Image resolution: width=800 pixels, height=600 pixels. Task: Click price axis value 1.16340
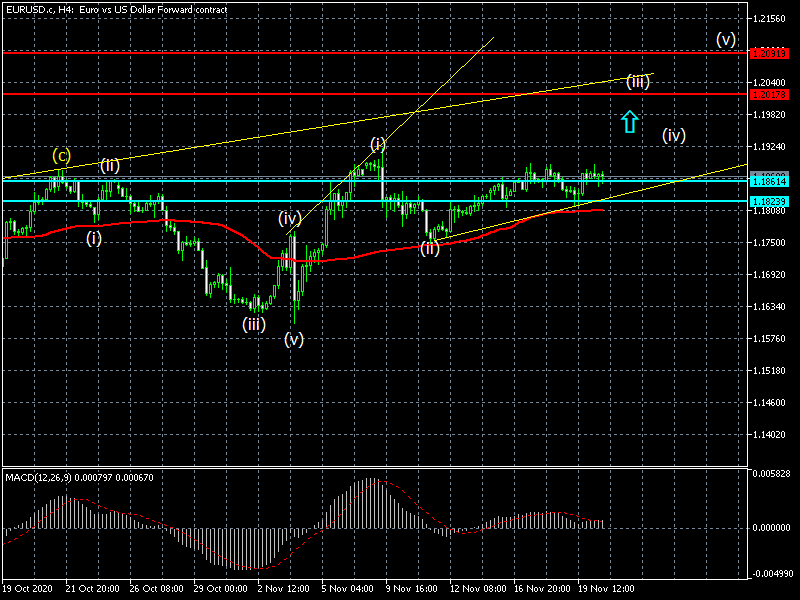click(769, 307)
